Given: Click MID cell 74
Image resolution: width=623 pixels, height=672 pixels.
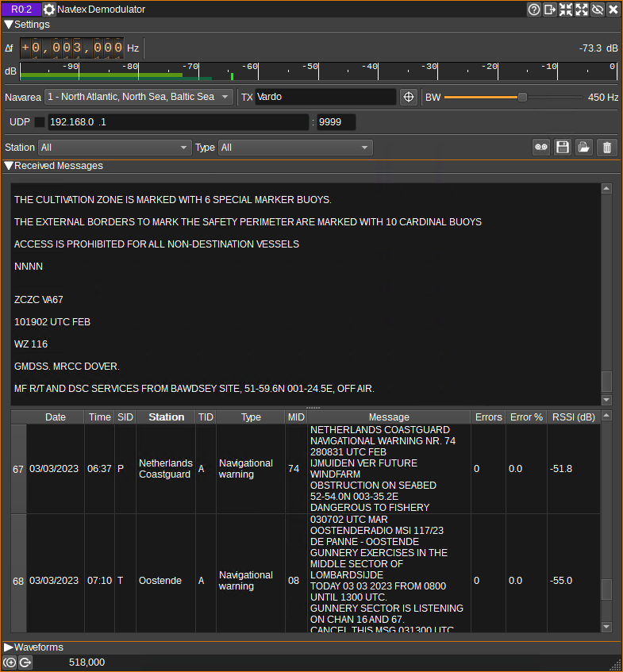Looking at the screenshot, I should click(x=296, y=469).
